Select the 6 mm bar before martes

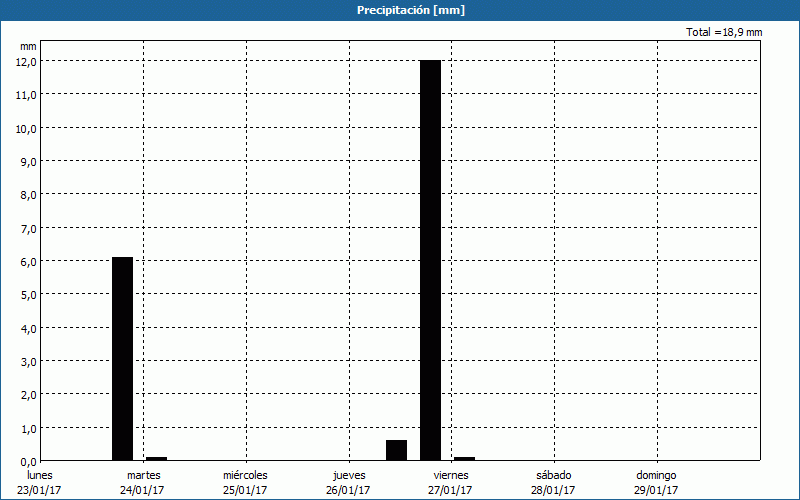pos(122,358)
